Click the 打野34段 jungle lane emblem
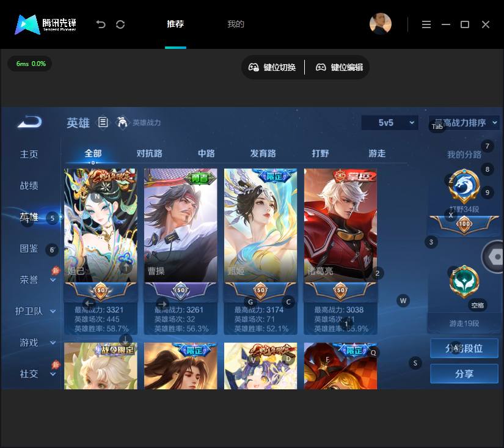 tap(464, 185)
